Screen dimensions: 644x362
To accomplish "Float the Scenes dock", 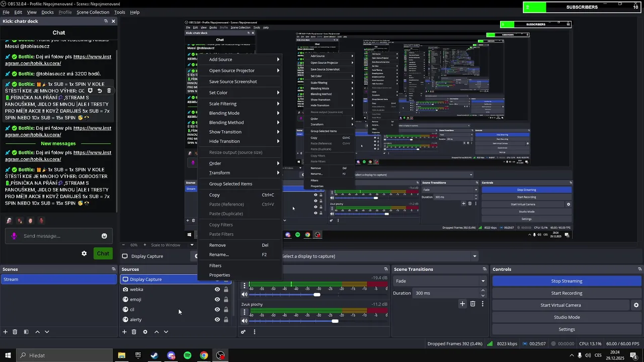I will click(114, 269).
